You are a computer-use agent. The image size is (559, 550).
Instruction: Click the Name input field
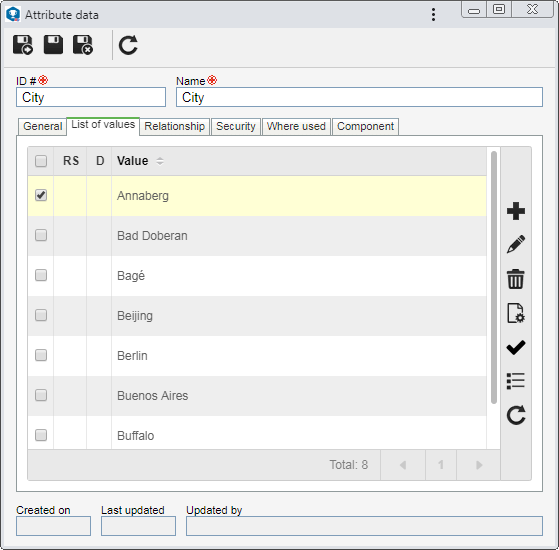(x=359, y=97)
